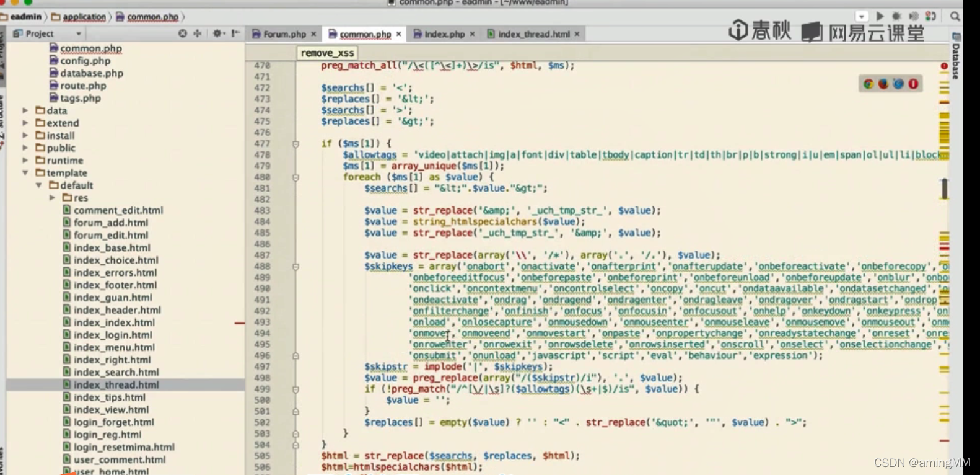Expand the res folder
The width and height of the screenshot is (980, 475).
click(53, 197)
